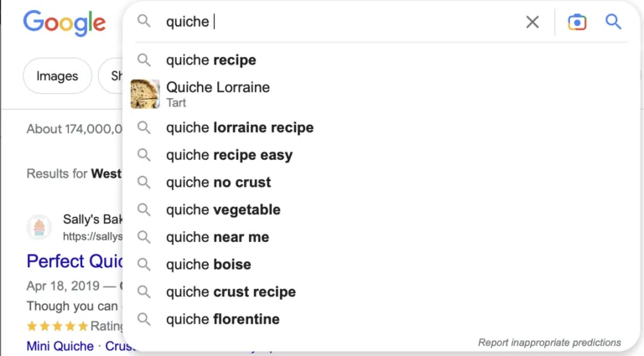Open the Images filter tab
This screenshot has height=356, width=644.
point(57,76)
